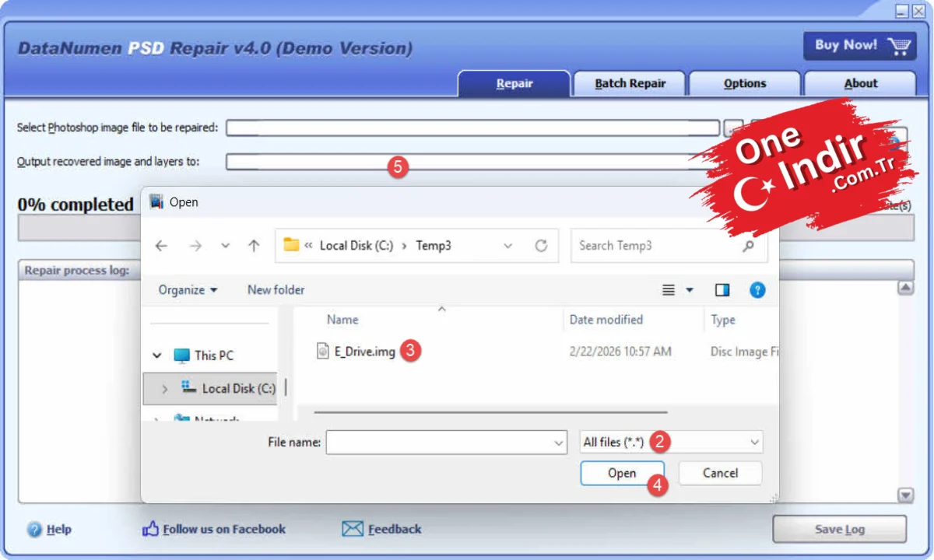Image resolution: width=934 pixels, height=560 pixels.
Task: Expand the address bar history dropdown
Action: (x=508, y=246)
